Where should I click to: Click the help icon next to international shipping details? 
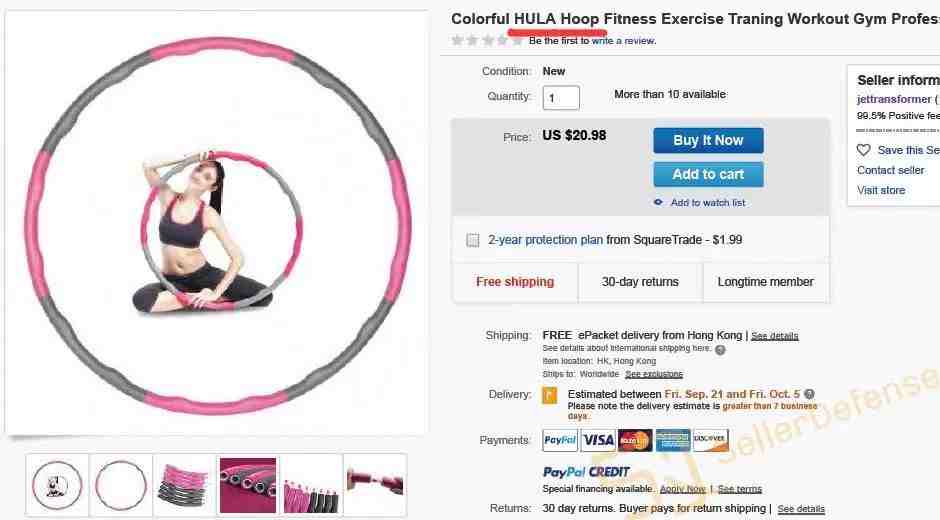point(720,350)
